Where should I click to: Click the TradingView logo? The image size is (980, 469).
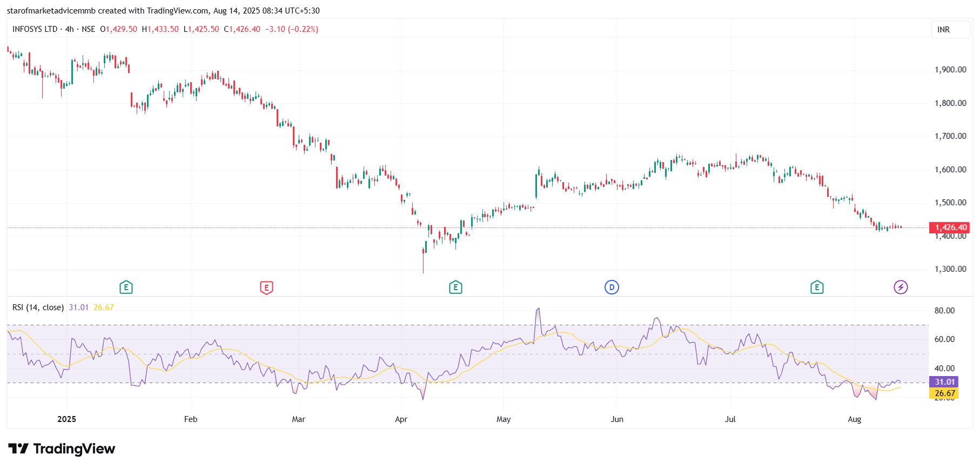(x=62, y=449)
